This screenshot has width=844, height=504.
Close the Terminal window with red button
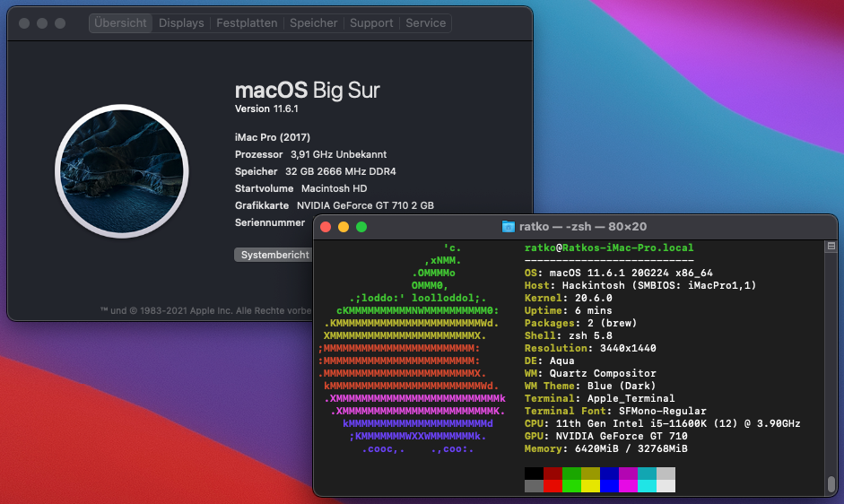click(326, 227)
